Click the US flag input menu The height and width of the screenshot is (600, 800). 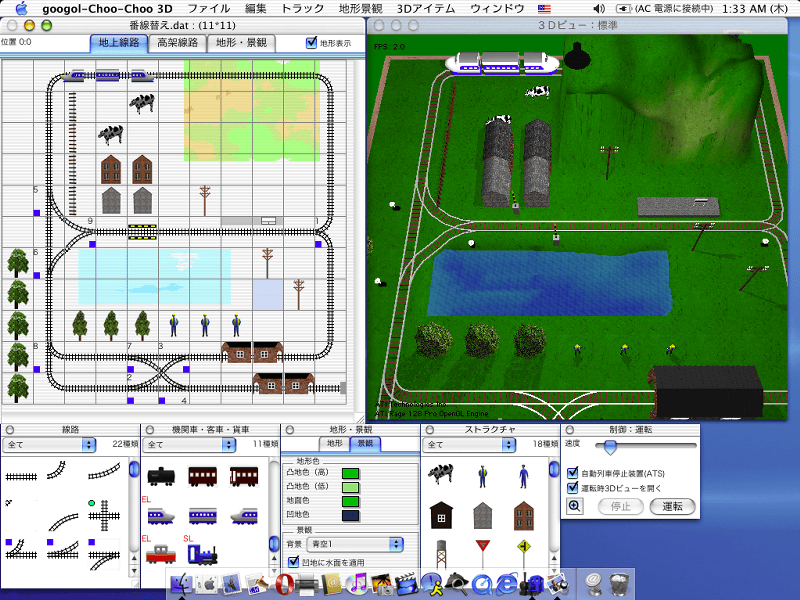click(544, 9)
